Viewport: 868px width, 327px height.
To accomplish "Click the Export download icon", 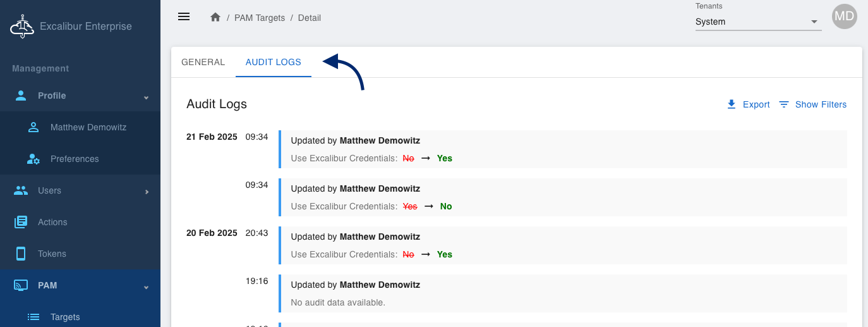I will coord(732,104).
